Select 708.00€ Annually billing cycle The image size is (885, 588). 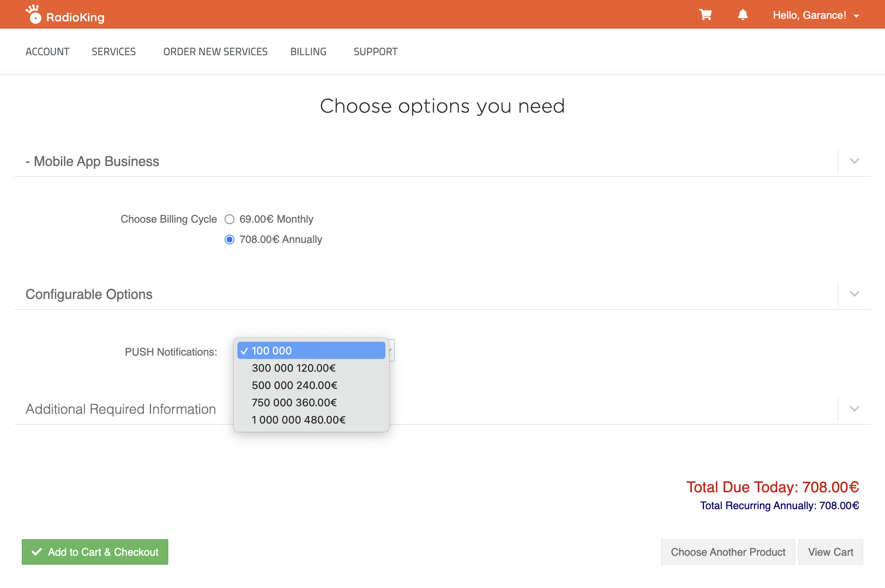[x=230, y=240]
